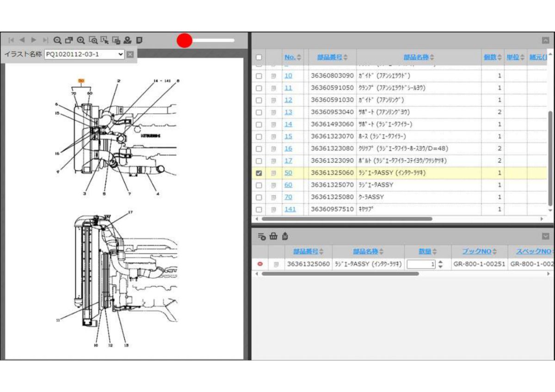Check the checkbox for part No. 141
This screenshot has width=555, height=392.
coord(259,209)
